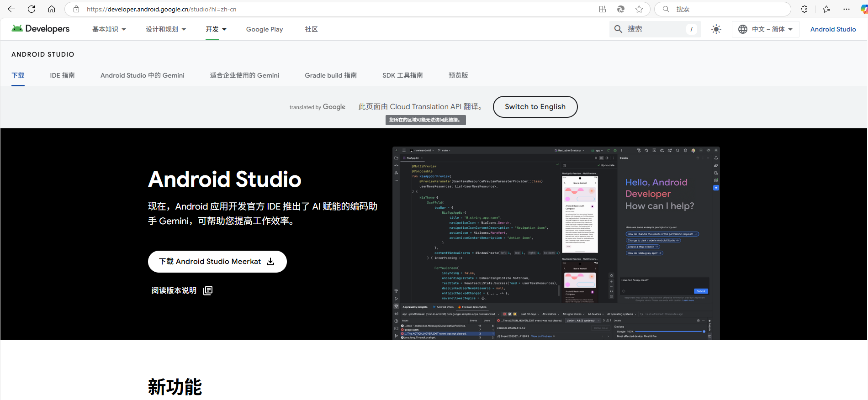The width and height of the screenshot is (868, 400).
Task: Click the Android Studio IDE screenshot
Action: (x=556, y=243)
